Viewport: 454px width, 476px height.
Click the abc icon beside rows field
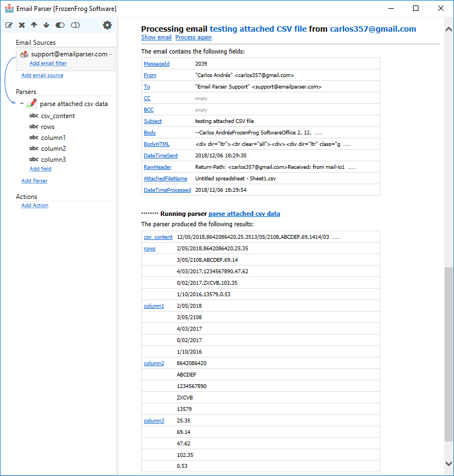pos(34,127)
